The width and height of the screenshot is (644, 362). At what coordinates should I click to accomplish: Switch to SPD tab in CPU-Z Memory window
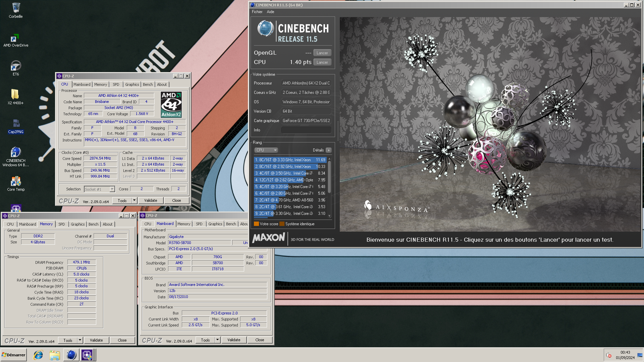coord(61,224)
